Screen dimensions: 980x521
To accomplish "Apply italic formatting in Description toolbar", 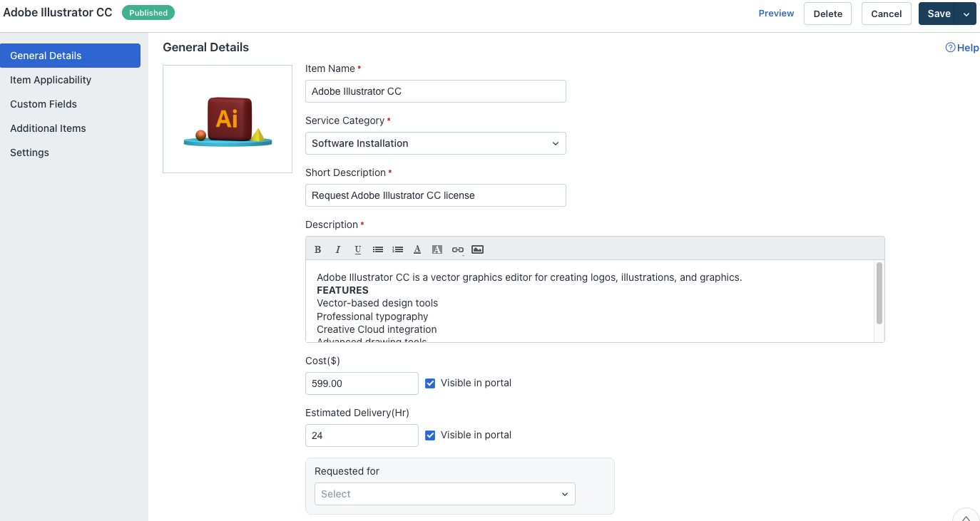I will click(x=338, y=249).
